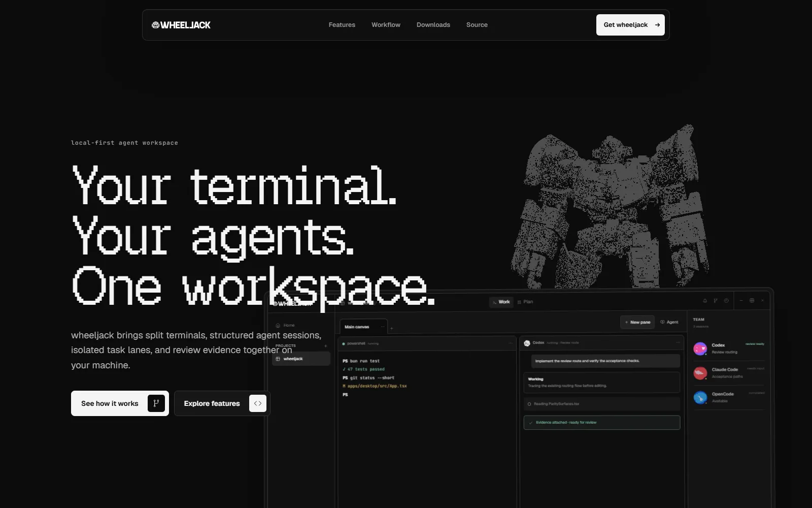Click the green status dot beside powershell
This screenshot has width=812, height=508.
click(344, 344)
